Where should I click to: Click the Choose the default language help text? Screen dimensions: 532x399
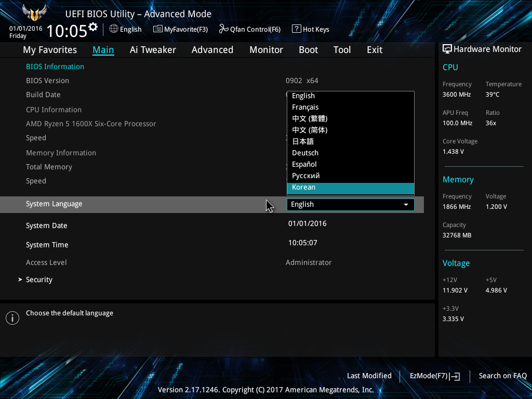(x=70, y=313)
